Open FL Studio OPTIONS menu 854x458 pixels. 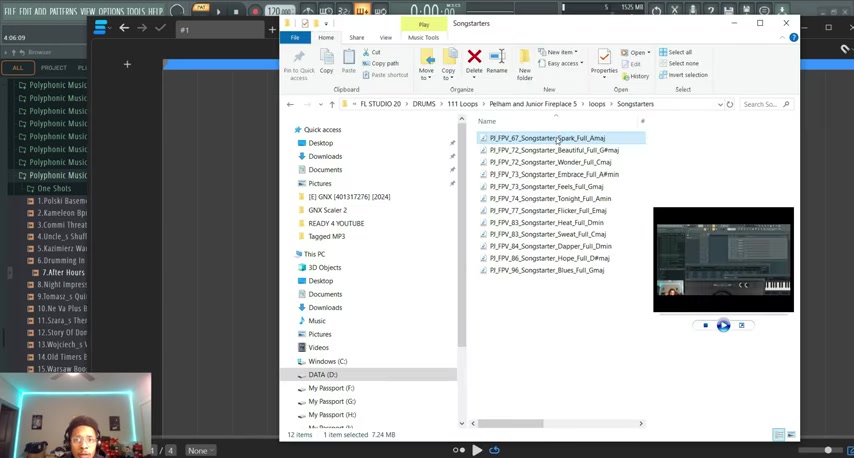[111, 11]
